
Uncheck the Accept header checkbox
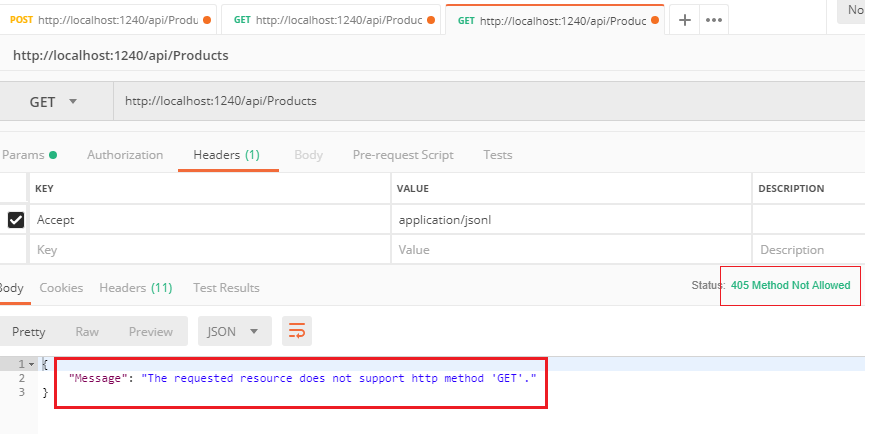[x=16, y=220]
